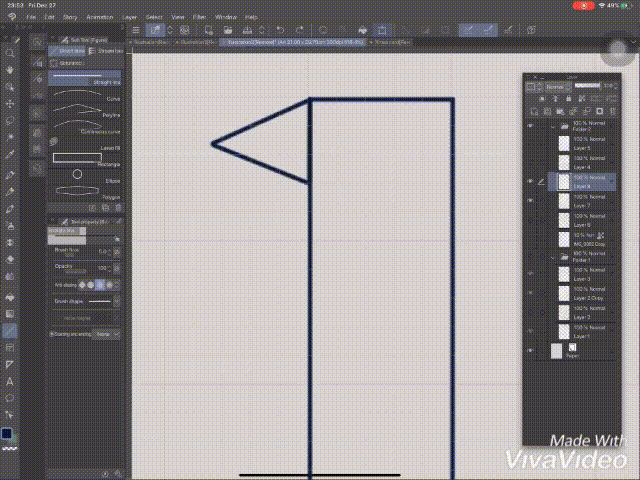Image resolution: width=640 pixels, height=480 pixels.
Task: Click the layer mask icon in Layer panel
Action: [x=599, y=111]
